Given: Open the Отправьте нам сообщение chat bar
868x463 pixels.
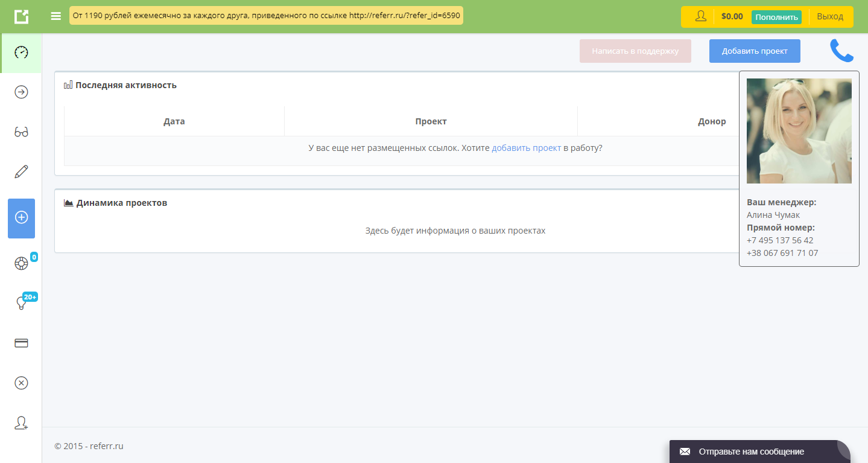Looking at the screenshot, I should (760, 452).
